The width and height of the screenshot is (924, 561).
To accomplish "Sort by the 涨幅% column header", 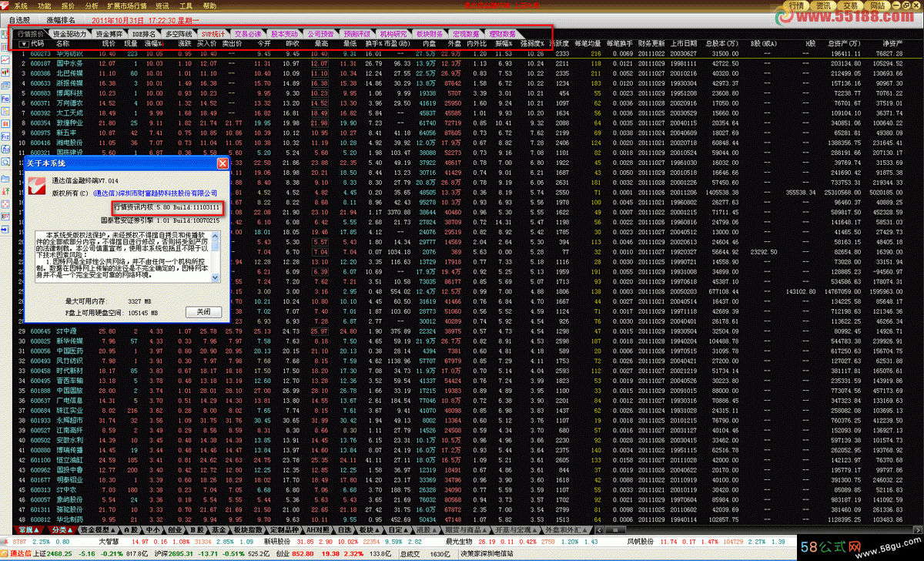I will point(156,44).
